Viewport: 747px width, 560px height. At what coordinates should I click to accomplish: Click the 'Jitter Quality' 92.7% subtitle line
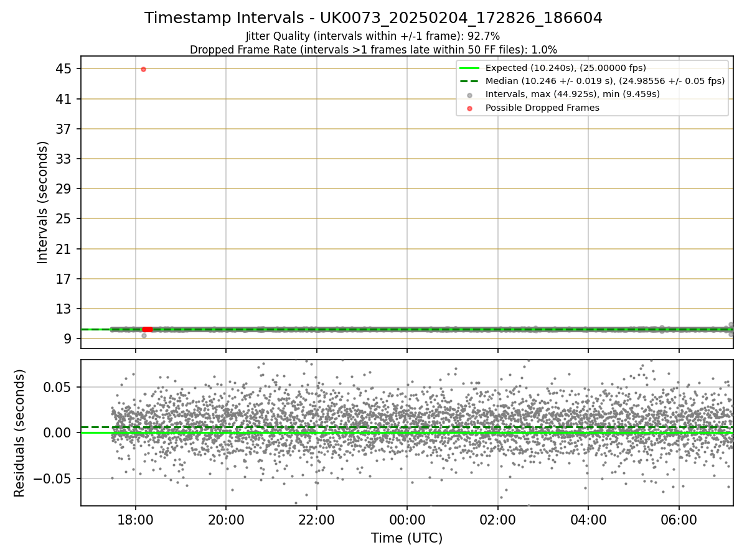(373, 37)
